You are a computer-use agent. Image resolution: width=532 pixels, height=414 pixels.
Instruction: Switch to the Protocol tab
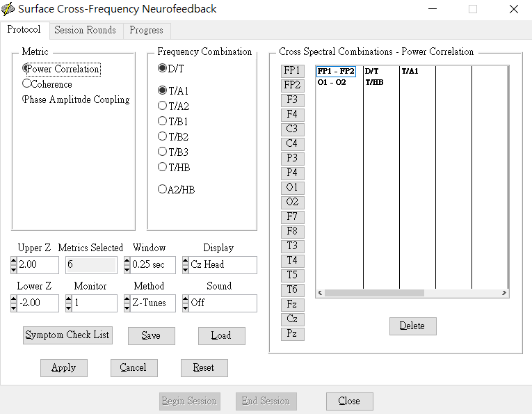24,30
